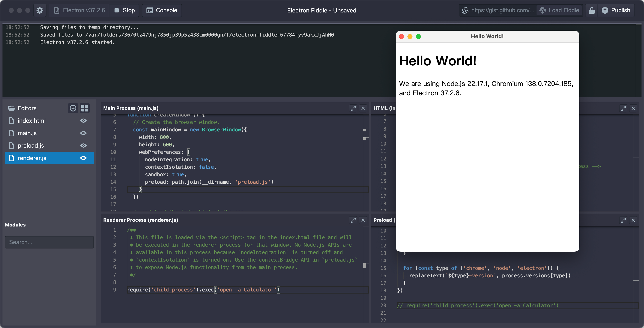The image size is (644, 328).
Task: Click the Editors folder icon
Action: (x=11, y=108)
